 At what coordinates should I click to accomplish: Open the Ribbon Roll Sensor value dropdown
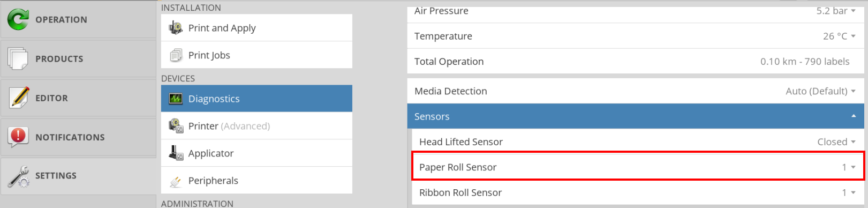(849, 192)
